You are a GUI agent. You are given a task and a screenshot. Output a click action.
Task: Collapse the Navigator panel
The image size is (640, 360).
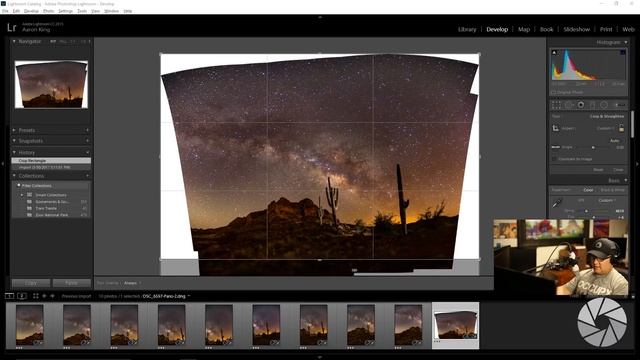pos(14,41)
